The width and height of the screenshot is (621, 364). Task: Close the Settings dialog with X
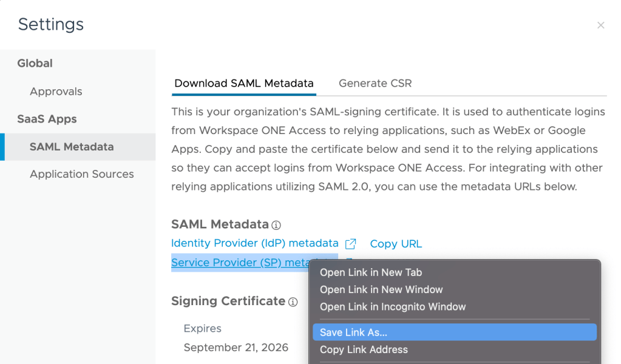(x=600, y=25)
